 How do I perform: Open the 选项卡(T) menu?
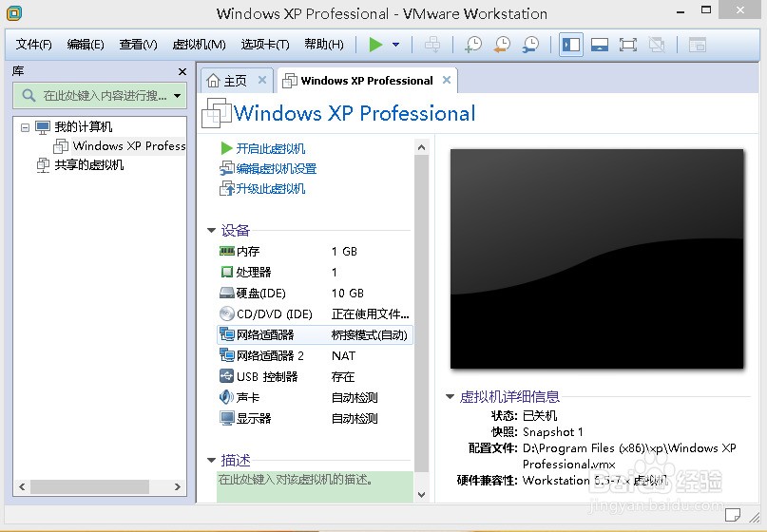[x=265, y=45]
